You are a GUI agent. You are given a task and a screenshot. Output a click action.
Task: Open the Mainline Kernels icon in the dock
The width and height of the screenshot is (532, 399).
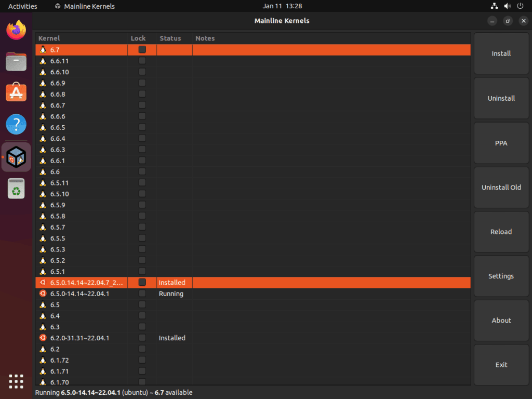coord(16,156)
